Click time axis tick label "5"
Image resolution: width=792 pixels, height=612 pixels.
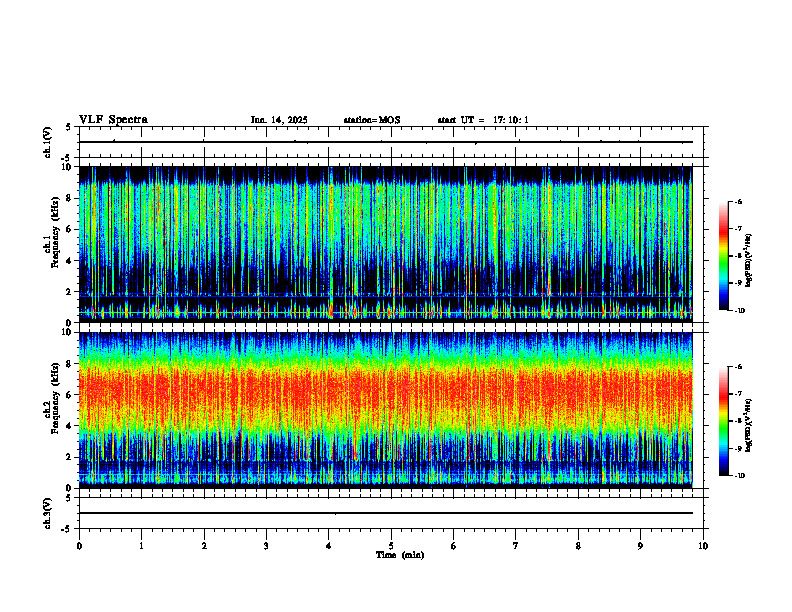coord(391,546)
